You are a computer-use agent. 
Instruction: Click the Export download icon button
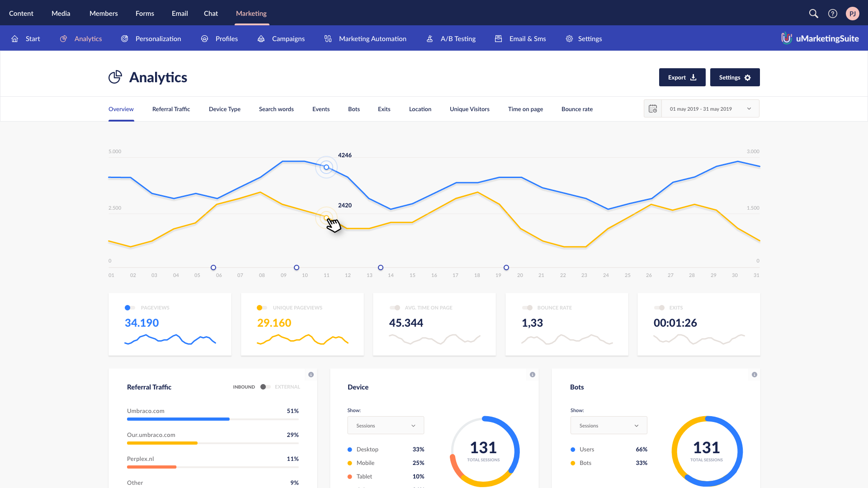pos(682,77)
